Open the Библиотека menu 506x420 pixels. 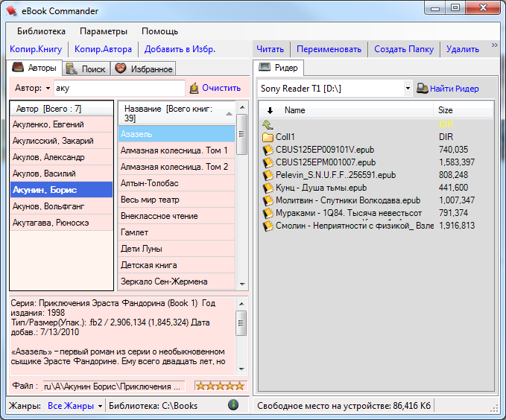[x=37, y=31]
